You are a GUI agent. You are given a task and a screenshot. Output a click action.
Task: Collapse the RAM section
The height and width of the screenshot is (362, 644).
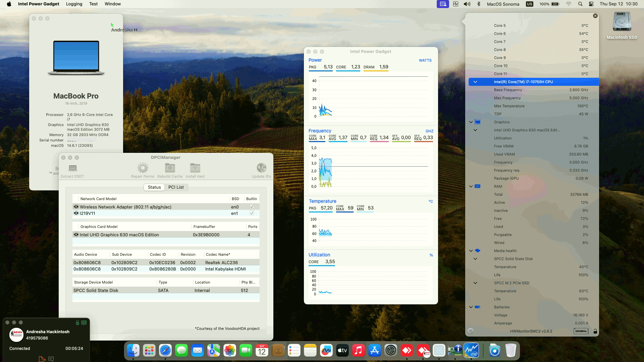coord(471,186)
